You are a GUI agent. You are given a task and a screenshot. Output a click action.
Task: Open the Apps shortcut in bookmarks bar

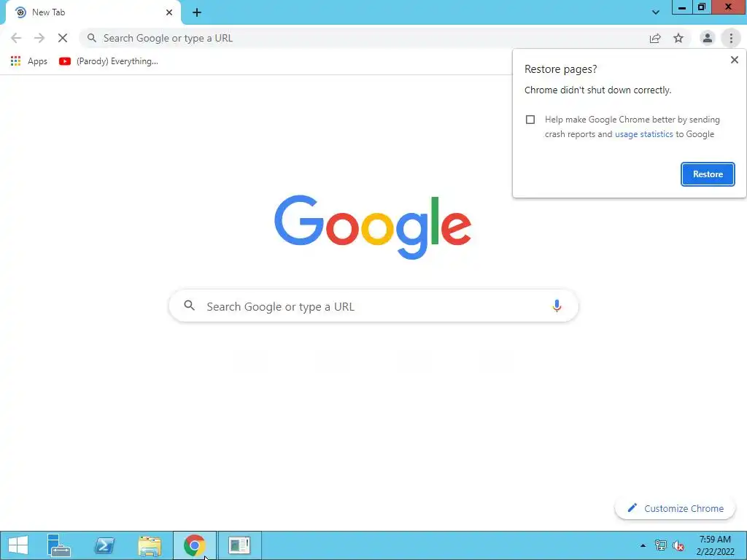click(x=29, y=61)
